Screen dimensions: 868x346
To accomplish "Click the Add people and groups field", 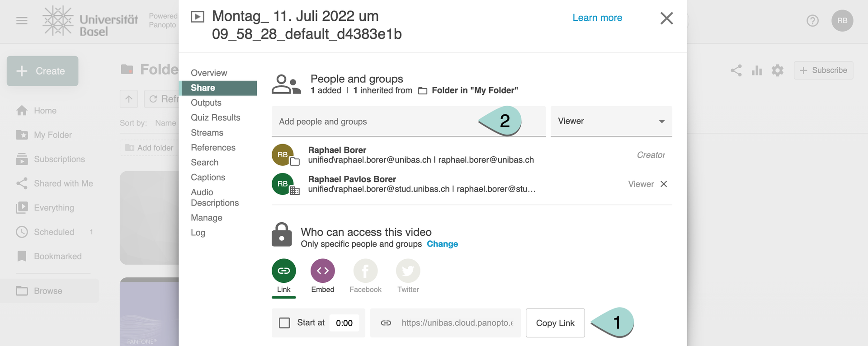I will [375, 122].
